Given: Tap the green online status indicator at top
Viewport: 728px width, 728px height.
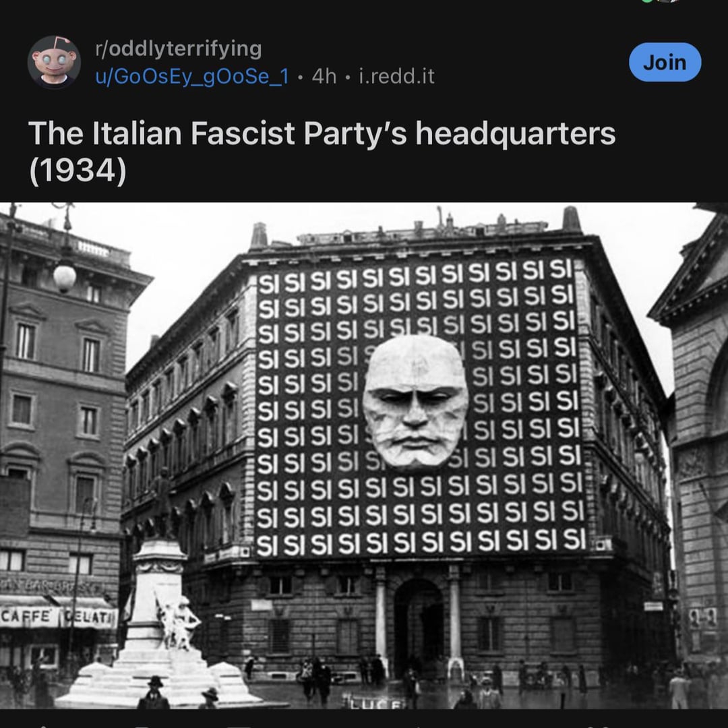Looking at the screenshot, I should [x=648, y=1].
